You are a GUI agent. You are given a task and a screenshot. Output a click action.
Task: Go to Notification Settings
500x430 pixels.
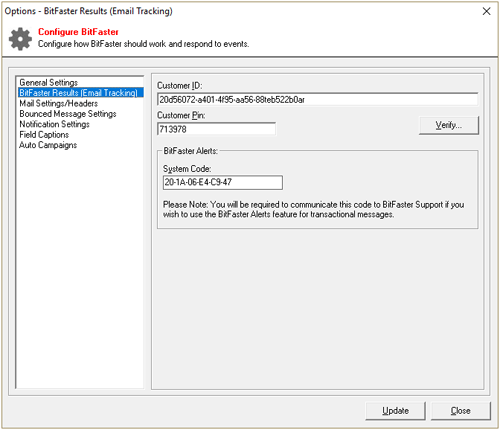pyautogui.click(x=54, y=124)
